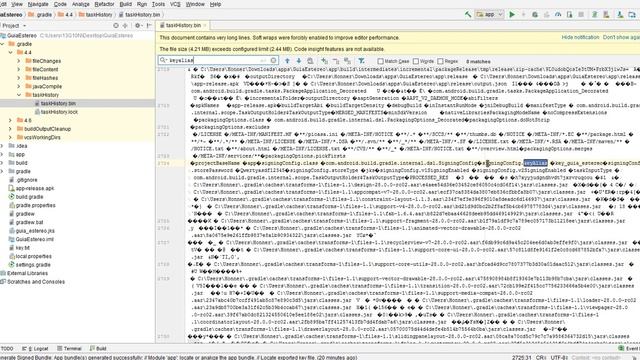640x360 pixels.
Task: Open the Code menu
Action: point(60,4)
